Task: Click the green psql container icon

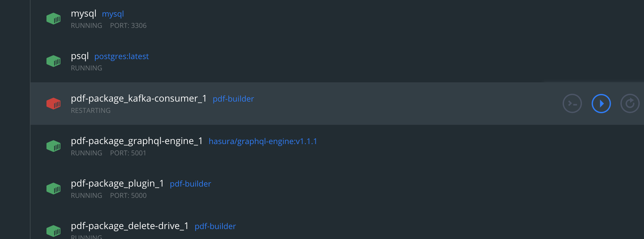Action: (53, 61)
